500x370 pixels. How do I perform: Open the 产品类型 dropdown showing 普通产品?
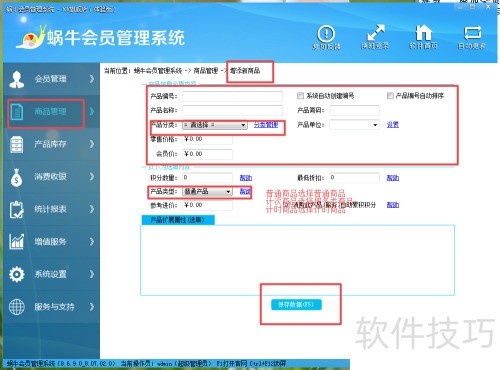(207, 191)
